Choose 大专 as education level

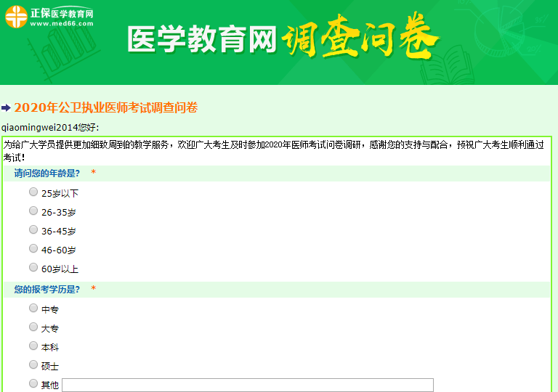33,327
